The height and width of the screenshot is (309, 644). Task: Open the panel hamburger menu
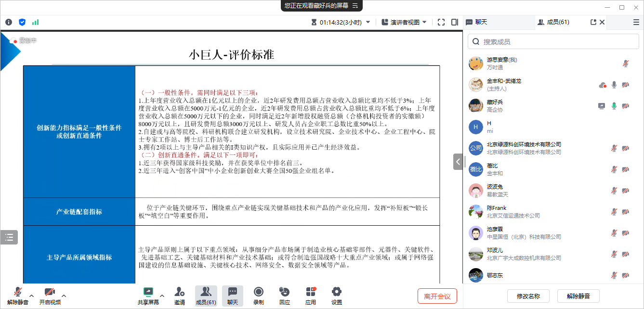(636, 22)
